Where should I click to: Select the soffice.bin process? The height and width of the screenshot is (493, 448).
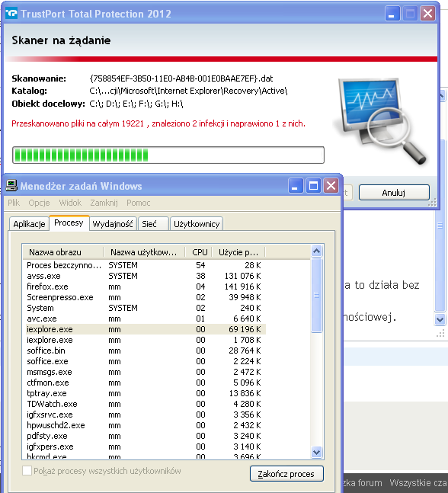(144, 351)
